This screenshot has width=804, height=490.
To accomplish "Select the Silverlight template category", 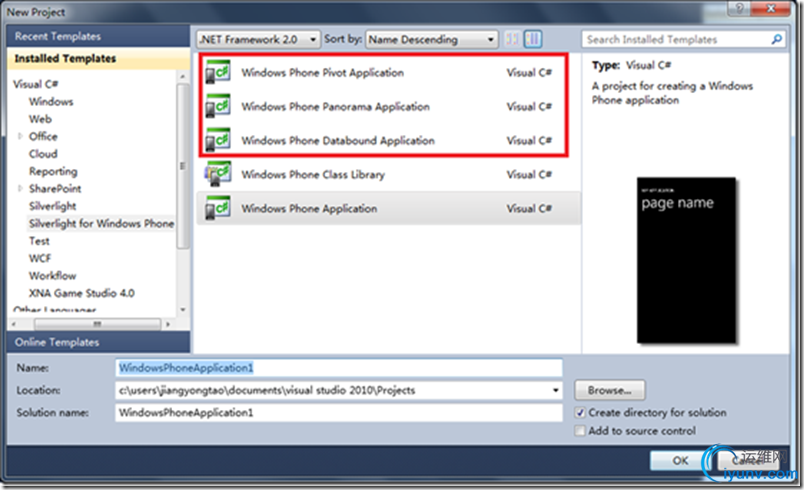I will coord(53,206).
